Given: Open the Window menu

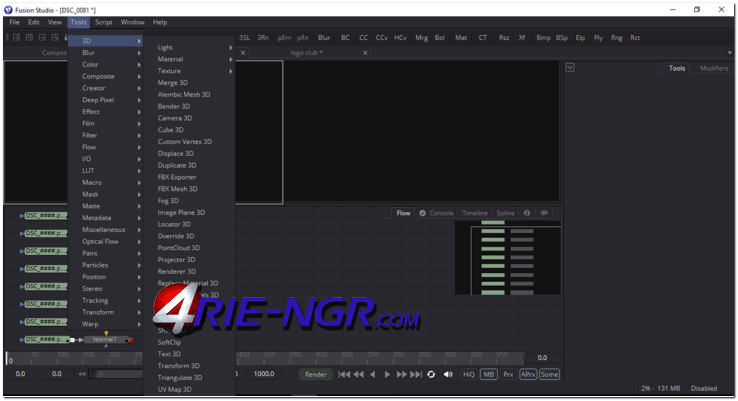Looking at the screenshot, I should tap(132, 22).
